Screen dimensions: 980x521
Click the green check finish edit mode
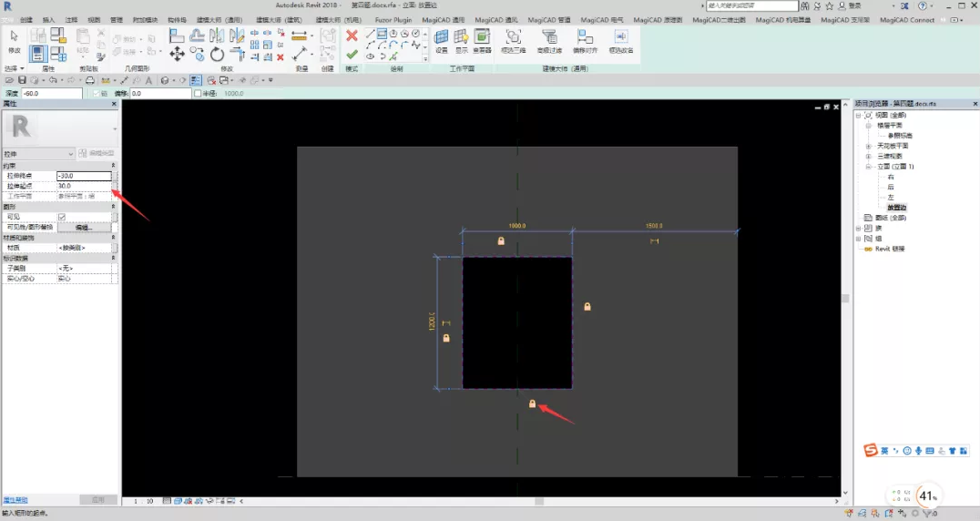click(x=352, y=55)
